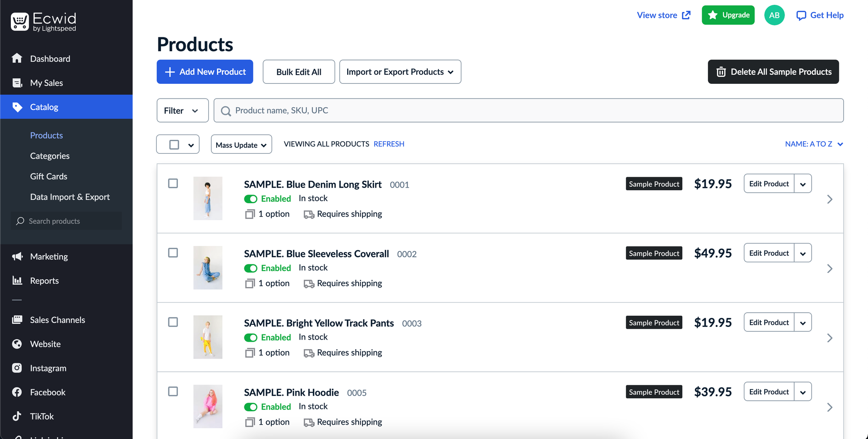Click the chat bubble Get Help icon
The width and height of the screenshot is (868, 439).
tap(801, 16)
